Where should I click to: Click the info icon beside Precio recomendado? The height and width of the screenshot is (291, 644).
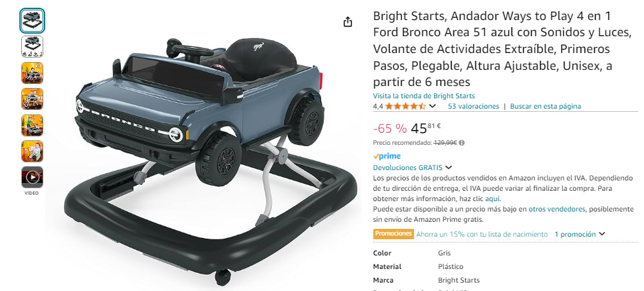point(462,143)
